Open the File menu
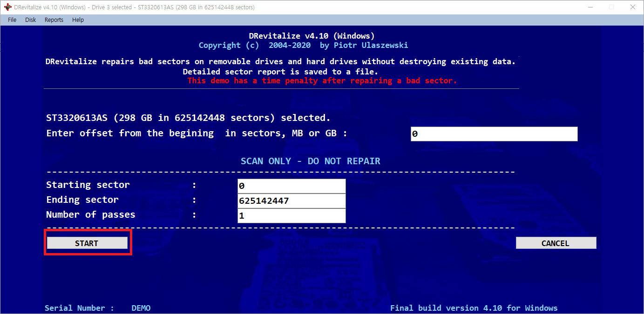Image resolution: width=644 pixels, height=314 pixels. point(12,20)
